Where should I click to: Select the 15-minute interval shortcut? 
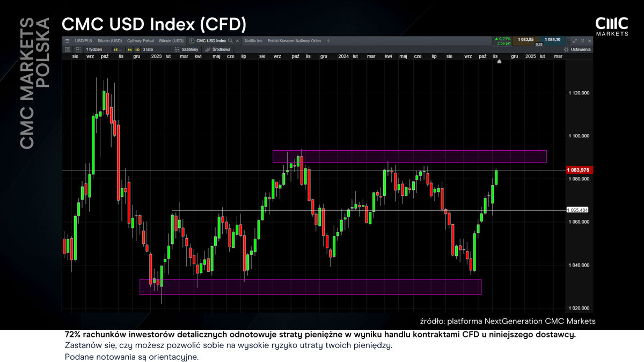point(118,49)
